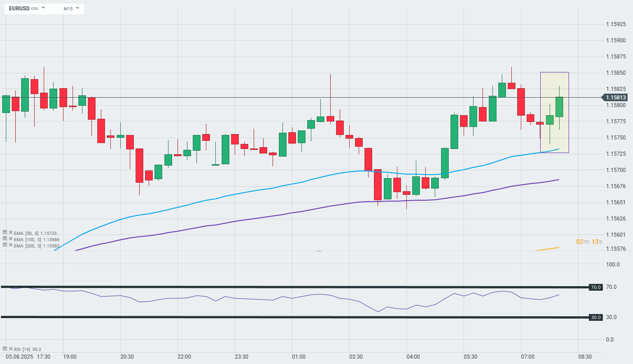Click the 07:00 time axis label
633x364 pixels.
[x=528, y=357]
